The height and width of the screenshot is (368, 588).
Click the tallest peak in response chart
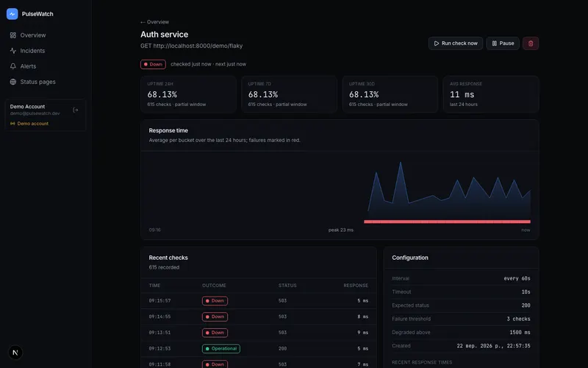coord(401,163)
